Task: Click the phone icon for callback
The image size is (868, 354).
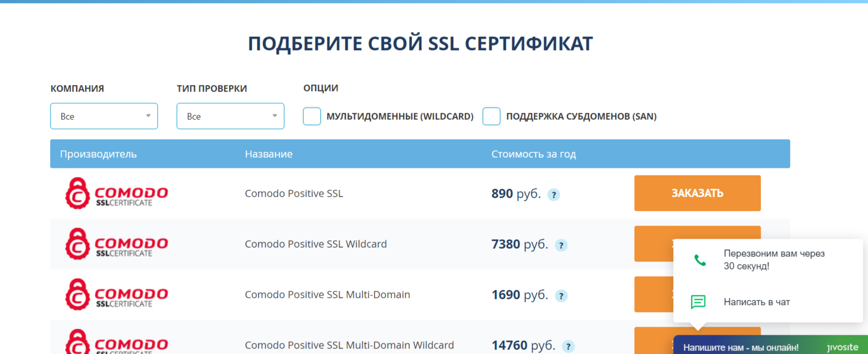Action: click(700, 260)
